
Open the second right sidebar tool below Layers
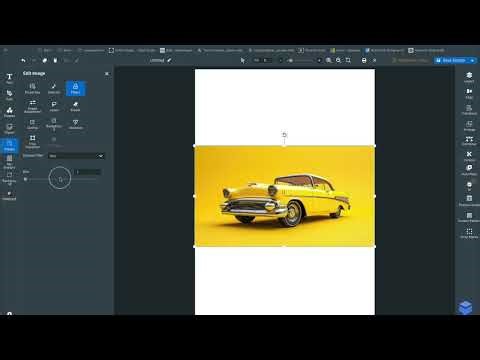[x=469, y=93]
